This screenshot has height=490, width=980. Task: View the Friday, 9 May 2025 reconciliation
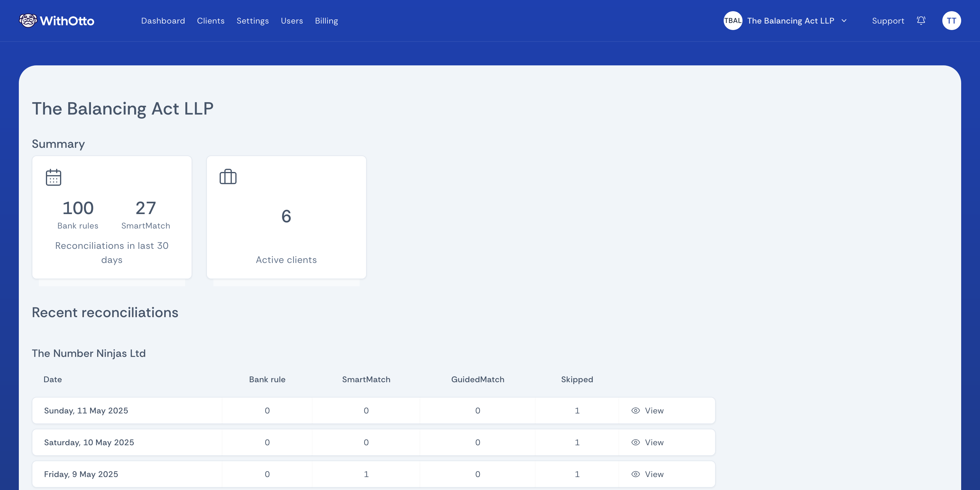point(647,474)
